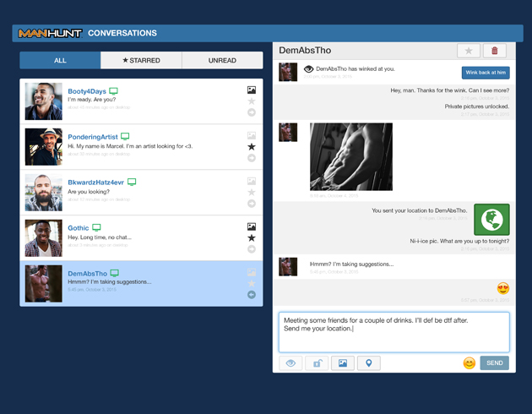Click the monitor icon beside PonderingArtist
This screenshot has width=532, height=414.
point(125,136)
